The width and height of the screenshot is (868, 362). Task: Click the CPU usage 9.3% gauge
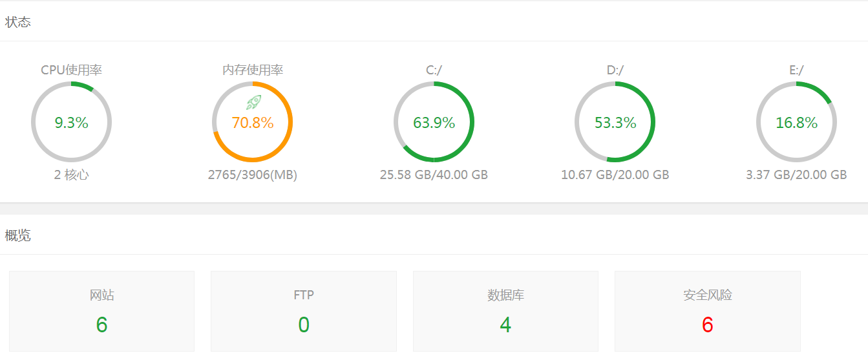pos(71,122)
